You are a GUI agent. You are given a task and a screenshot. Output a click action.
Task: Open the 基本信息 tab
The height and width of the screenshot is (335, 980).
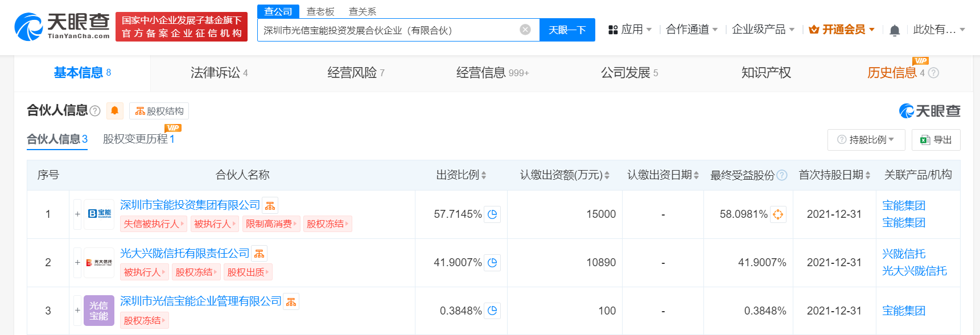(83, 73)
